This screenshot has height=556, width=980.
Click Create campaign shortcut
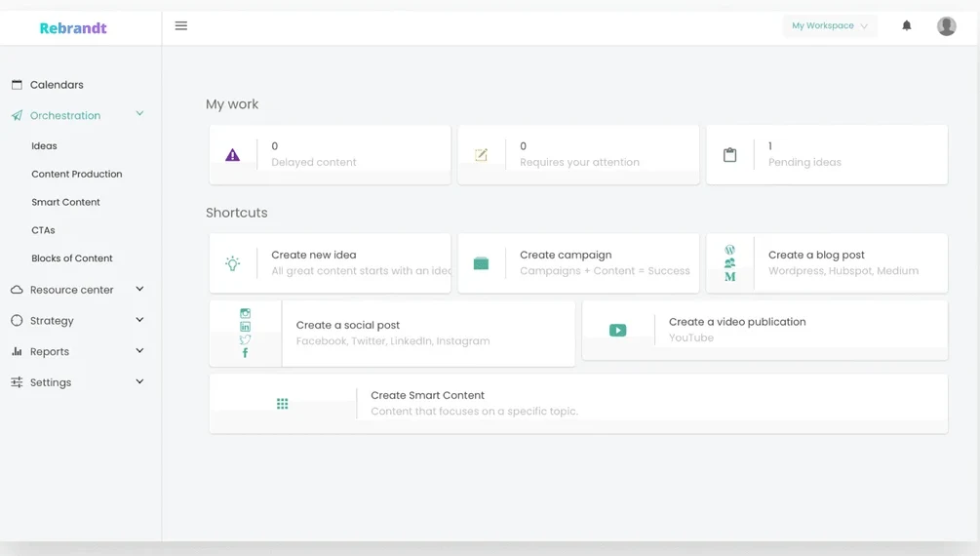[x=578, y=262]
